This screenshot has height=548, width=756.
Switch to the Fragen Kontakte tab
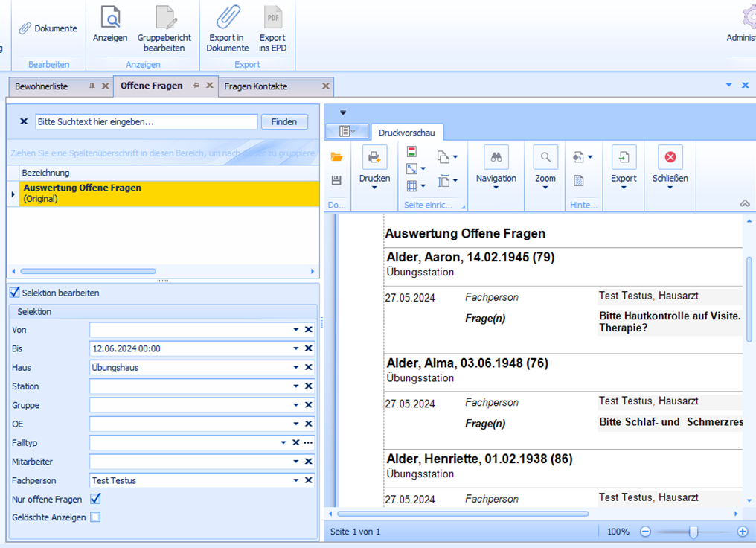pos(256,86)
